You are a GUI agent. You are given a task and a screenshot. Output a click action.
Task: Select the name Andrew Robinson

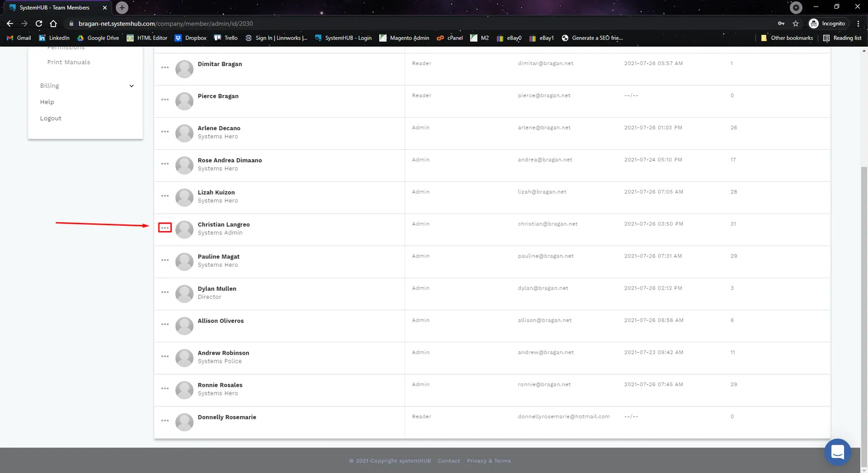coord(224,353)
